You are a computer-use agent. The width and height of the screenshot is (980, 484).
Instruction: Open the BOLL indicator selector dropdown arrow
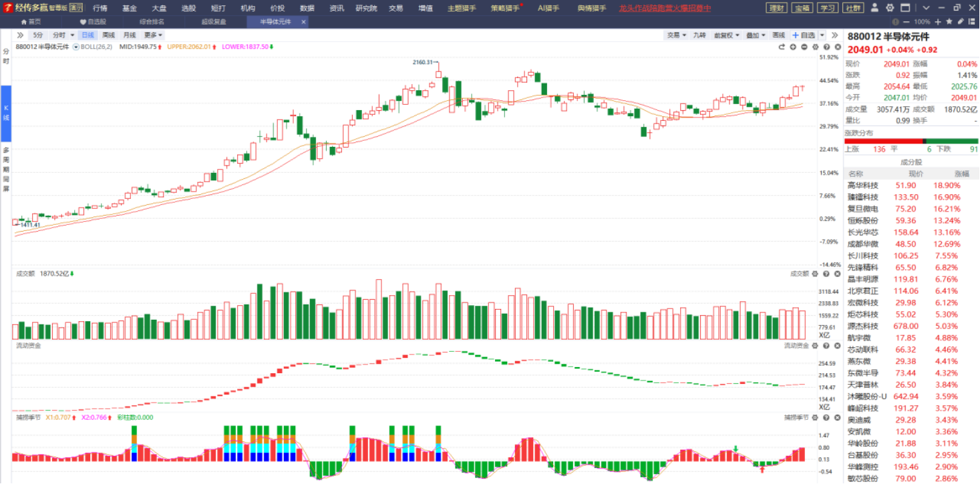point(75,47)
